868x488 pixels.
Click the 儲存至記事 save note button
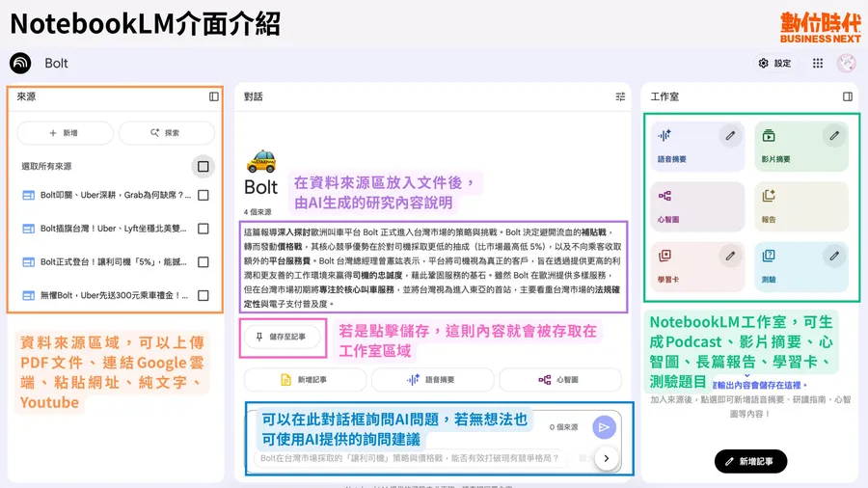pos(283,337)
